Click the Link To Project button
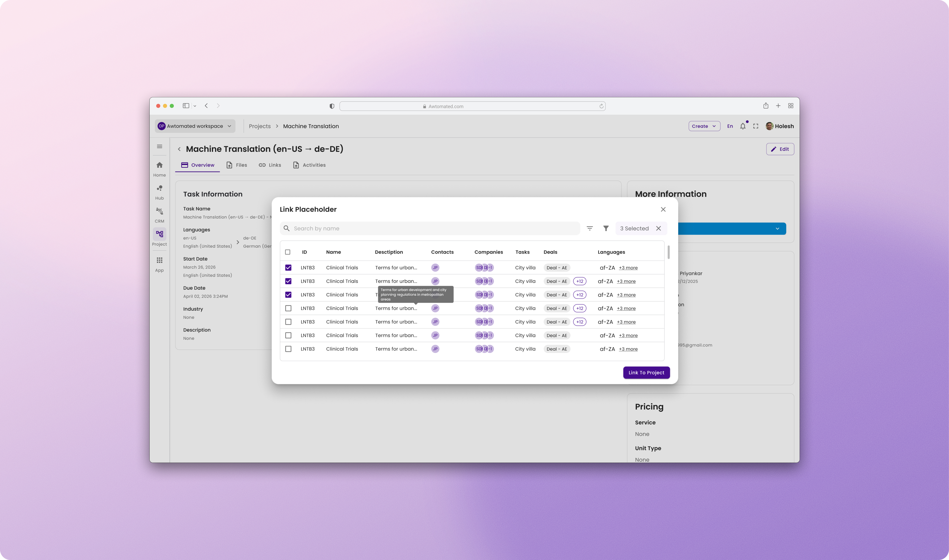This screenshot has width=949, height=560. (x=646, y=372)
